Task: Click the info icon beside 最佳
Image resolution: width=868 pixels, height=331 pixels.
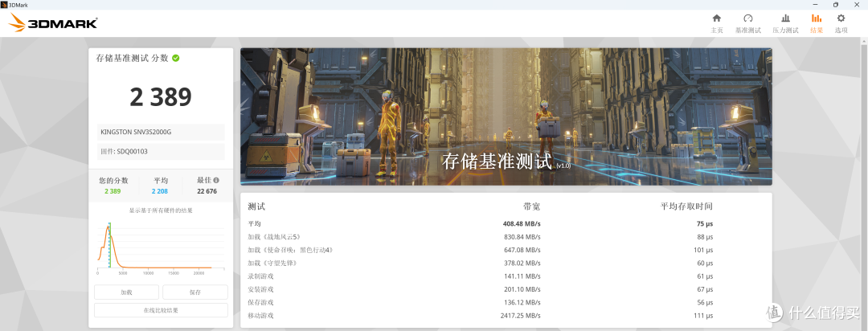Action: pos(216,181)
